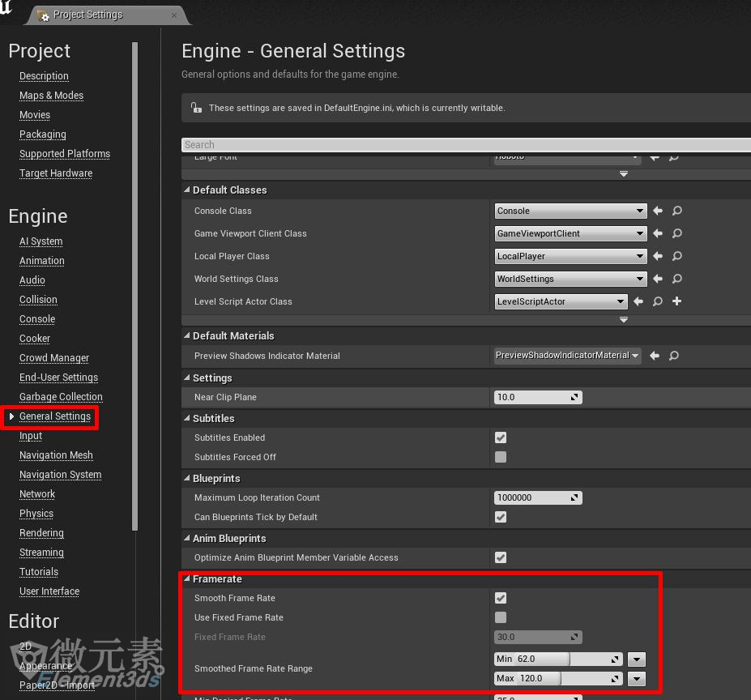
Task: Collapse the Default Classes section
Action: coord(187,190)
